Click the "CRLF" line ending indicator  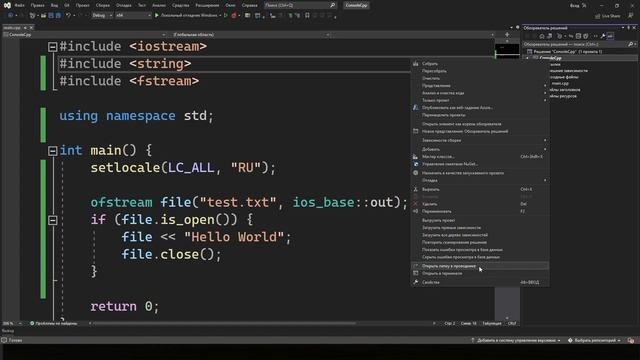coord(512,324)
